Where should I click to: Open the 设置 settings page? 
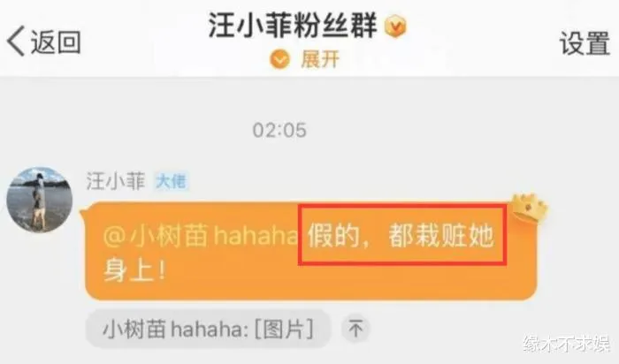[x=585, y=43]
